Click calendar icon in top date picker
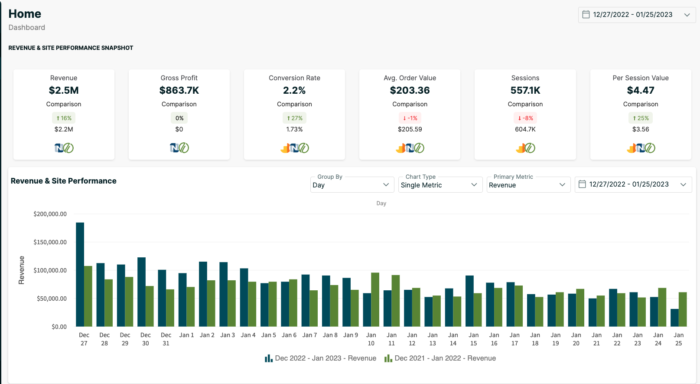This screenshot has height=384, width=700. click(586, 15)
